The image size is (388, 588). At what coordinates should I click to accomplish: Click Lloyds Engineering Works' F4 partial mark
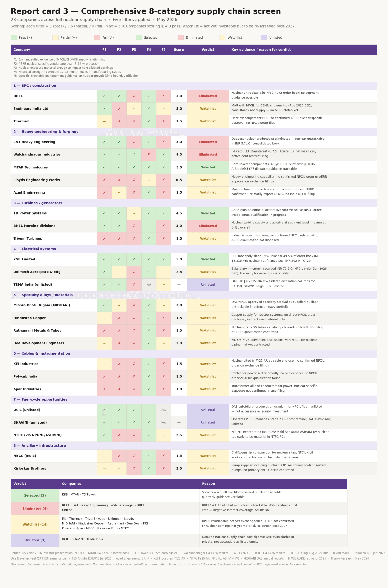[149, 180]
